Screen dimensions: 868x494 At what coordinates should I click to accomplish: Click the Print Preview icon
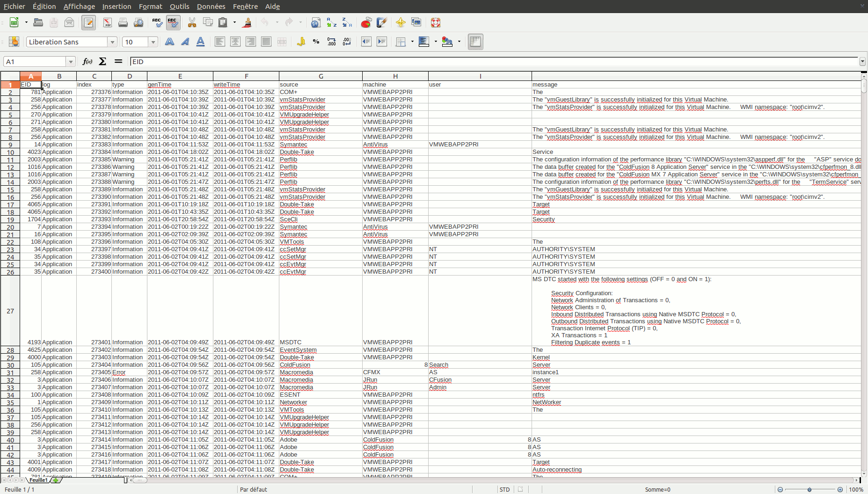pyautogui.click(x=139, y=22)
